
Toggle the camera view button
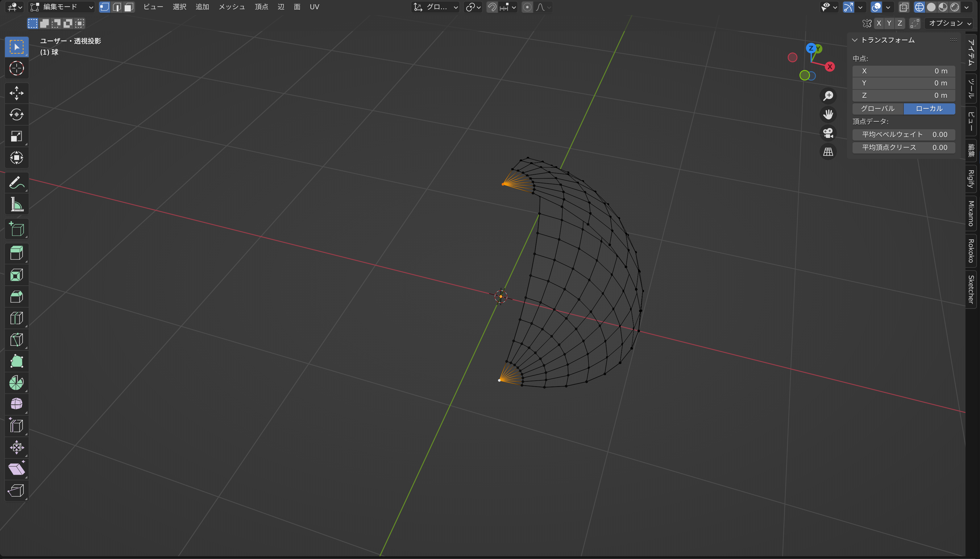coord(828,133)
